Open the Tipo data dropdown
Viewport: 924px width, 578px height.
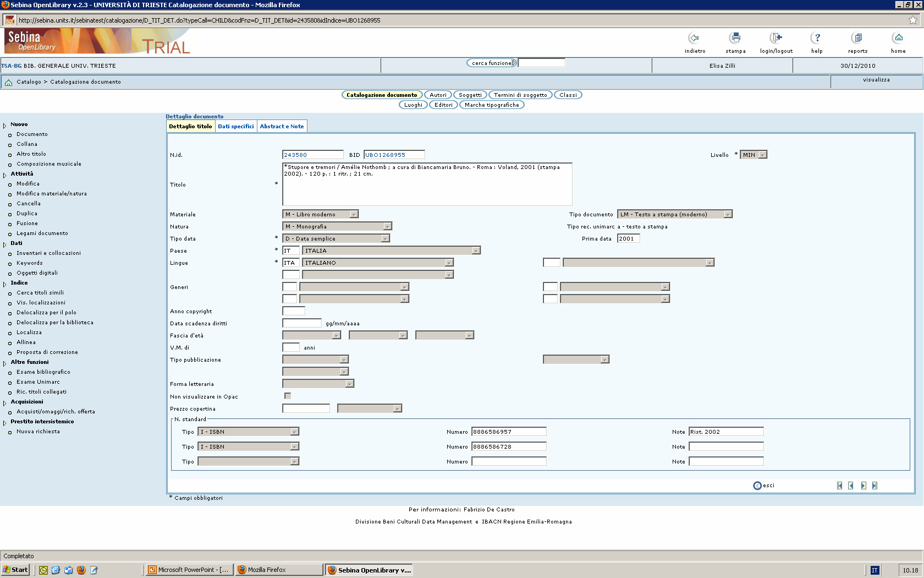(336, 238)
